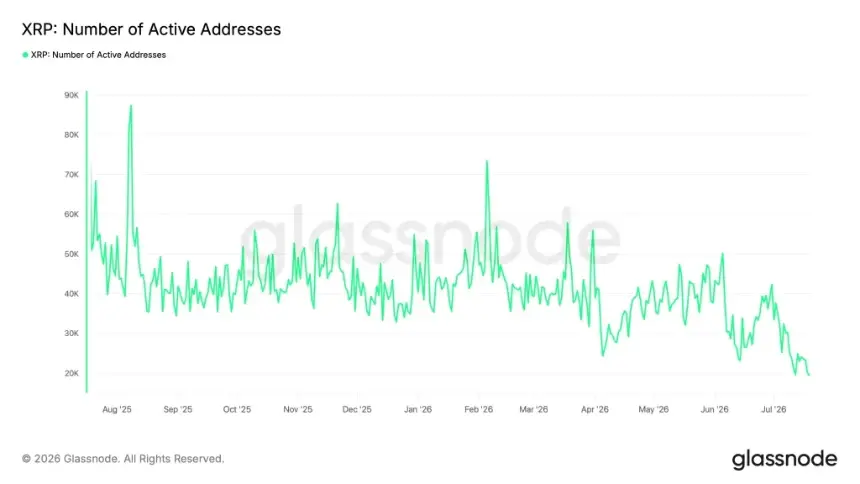Click the Nov '25 x-axis label
The image size is (860, 484).
[x=298, y=409]
